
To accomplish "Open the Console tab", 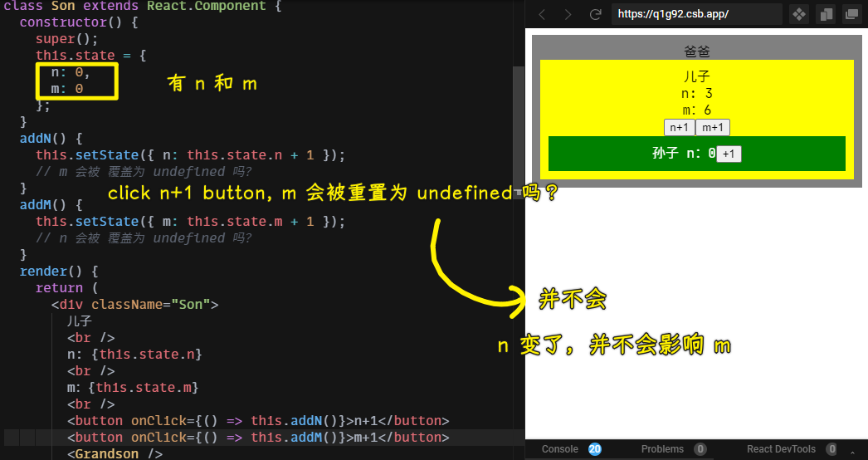I will (559, 449).
